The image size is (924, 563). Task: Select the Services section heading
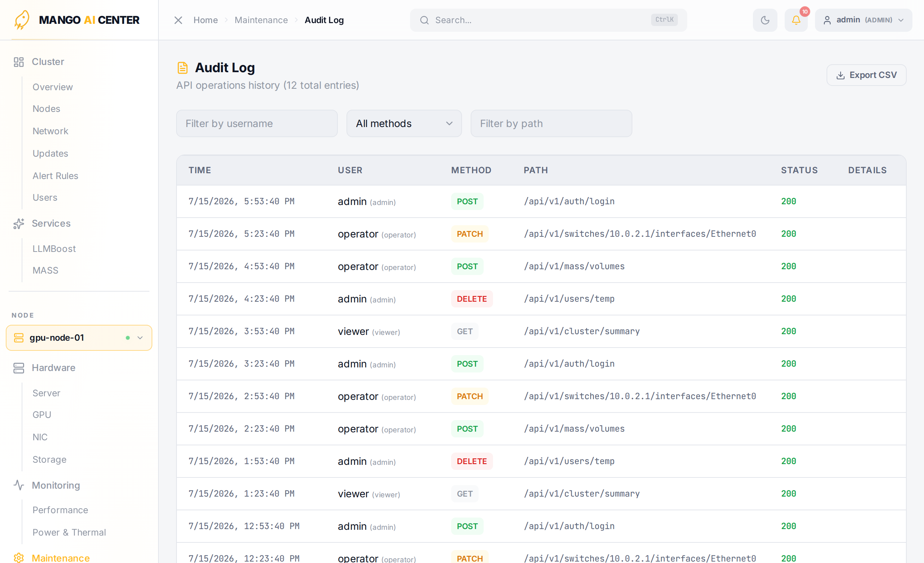point(51,223)
